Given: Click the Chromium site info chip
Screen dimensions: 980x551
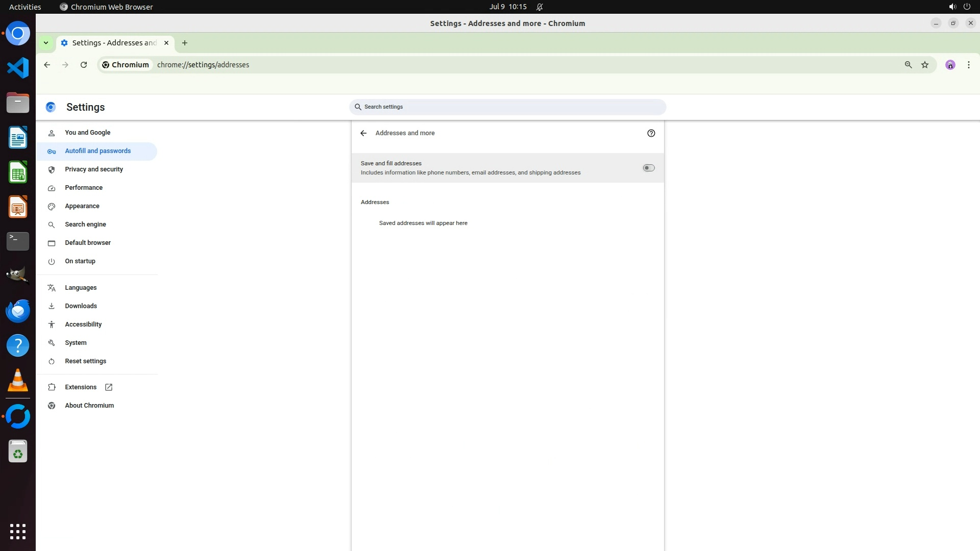Looking at the screenshot, I should (x=126, y=65).
